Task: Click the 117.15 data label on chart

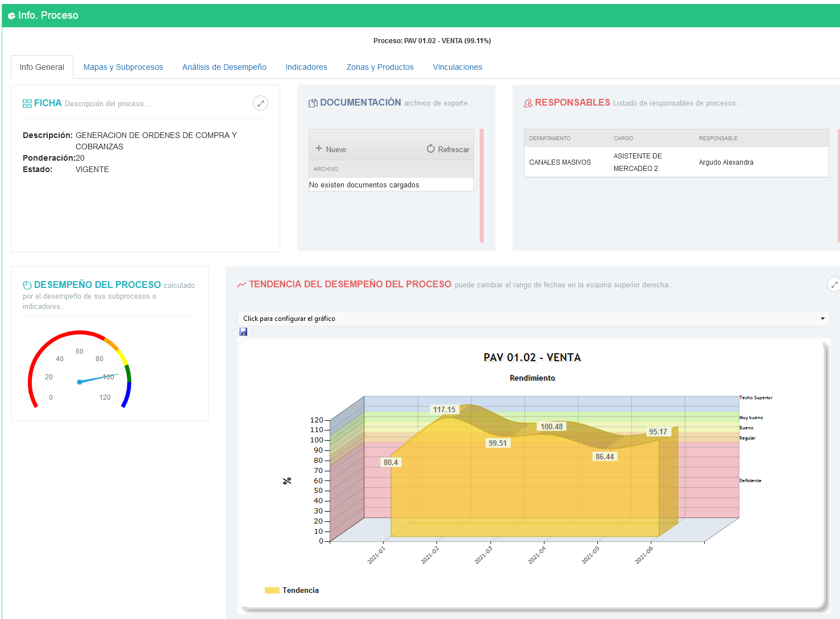Action: [x=444, y=409]
